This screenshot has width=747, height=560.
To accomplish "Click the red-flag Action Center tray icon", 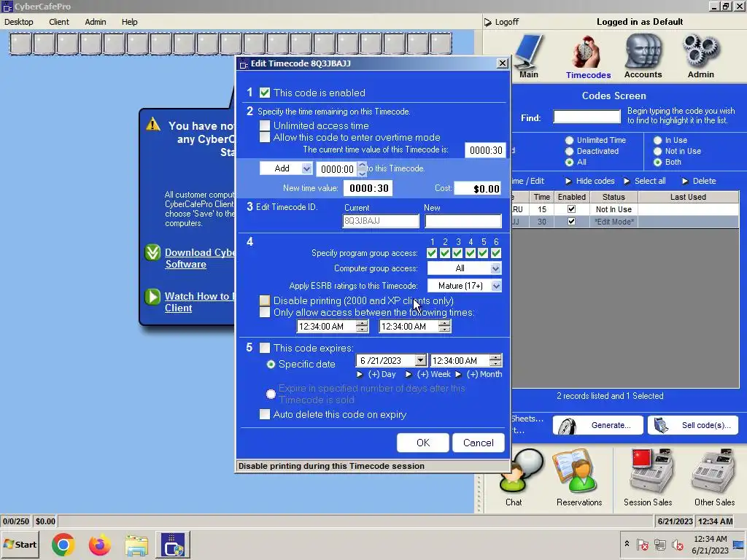I will tap(643, 544).
